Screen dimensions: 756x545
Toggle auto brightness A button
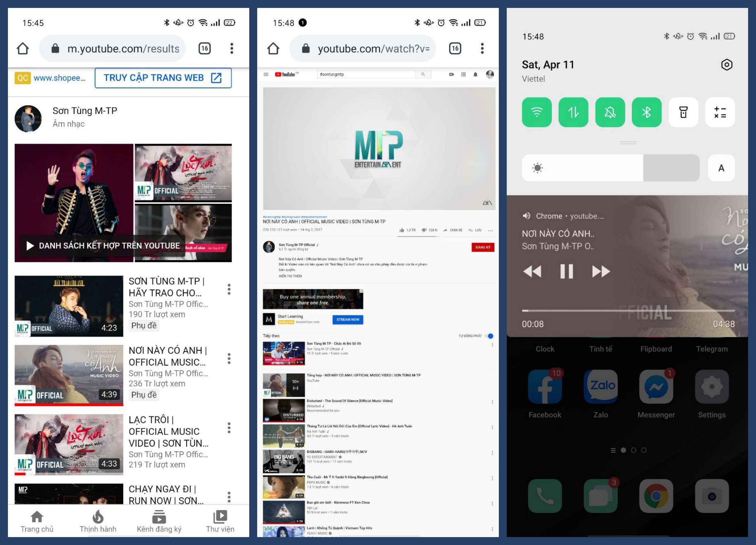(721, 168)
